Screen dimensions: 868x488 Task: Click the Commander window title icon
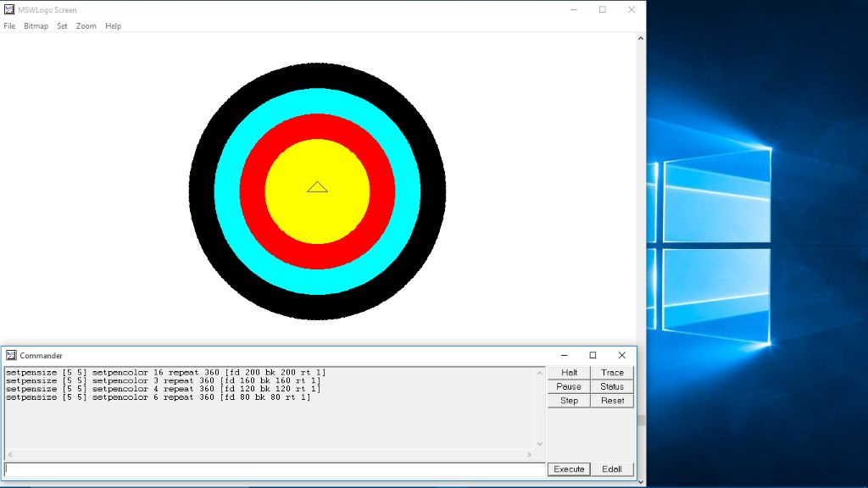coord(11,355)
